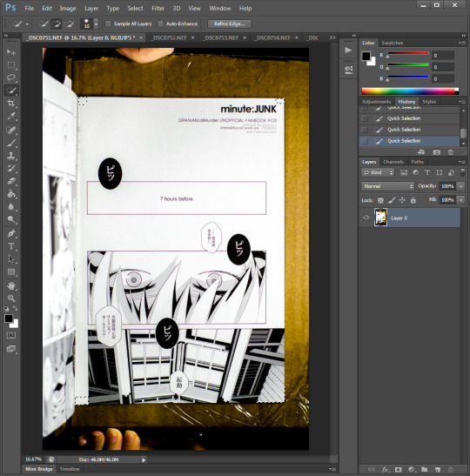470x476 pixels.
Task: Select the Dodge tool
Action: coord(11,219)
